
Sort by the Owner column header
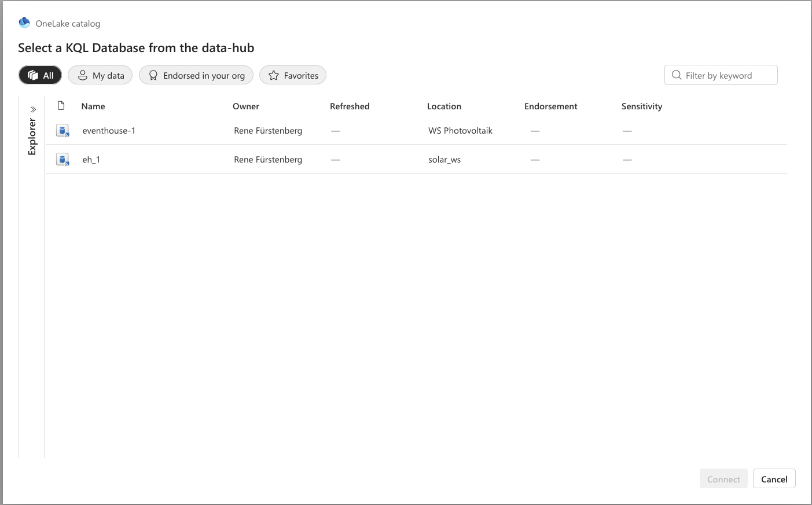pos(246,106)
